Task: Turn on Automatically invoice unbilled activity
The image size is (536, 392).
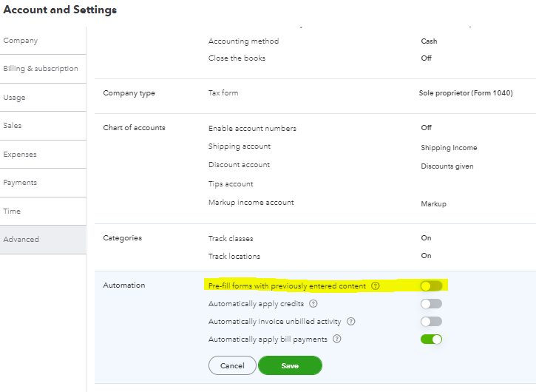Action: 431,322
